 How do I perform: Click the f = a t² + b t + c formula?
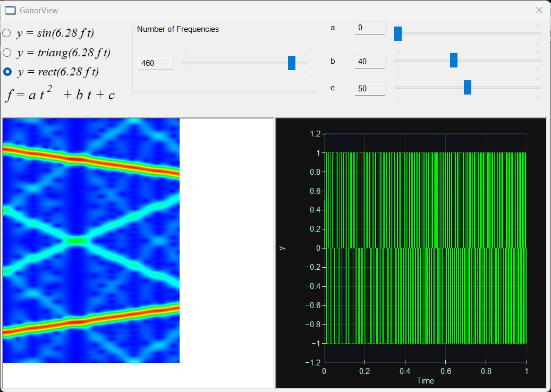pos(60,94)
